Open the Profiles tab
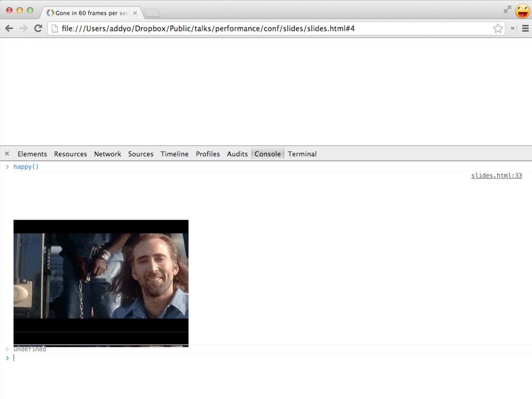This screenshot has height=399, width=532. (208, 154)
